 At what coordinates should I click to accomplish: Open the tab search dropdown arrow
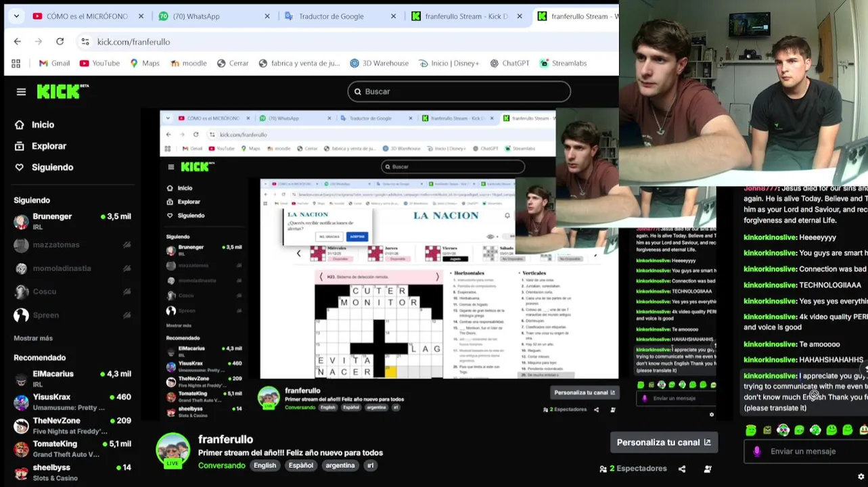(16, 16)
